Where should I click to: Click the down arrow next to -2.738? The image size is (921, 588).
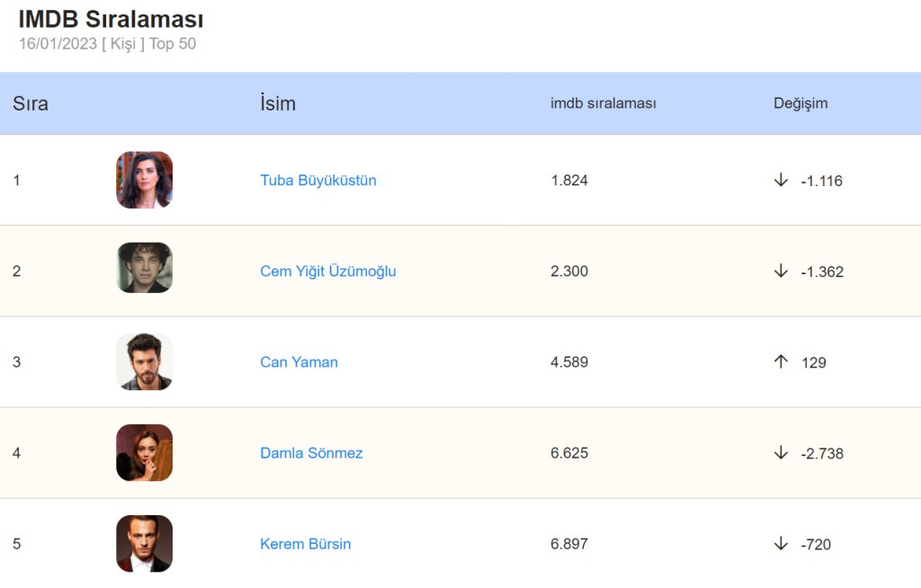tap(781, 452)
